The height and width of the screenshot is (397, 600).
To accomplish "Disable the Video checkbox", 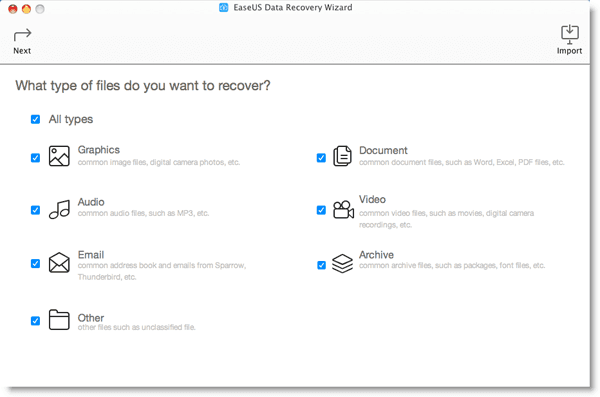I will point(321,210).
